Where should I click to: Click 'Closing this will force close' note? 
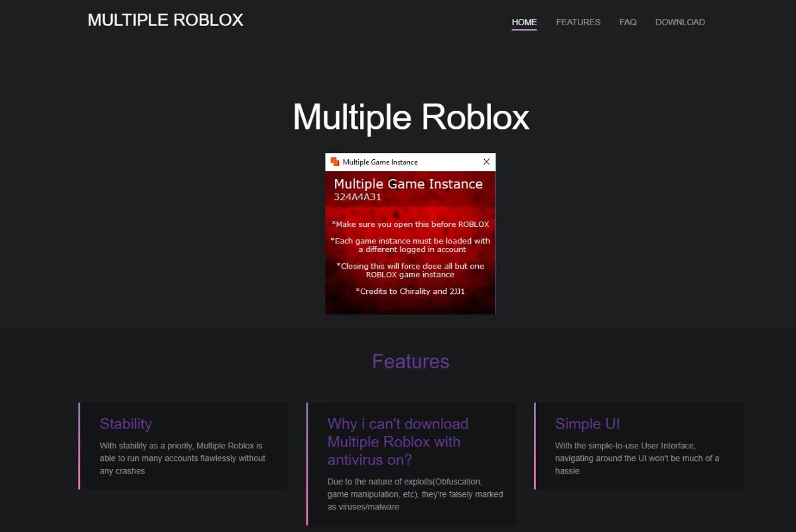[411, 270]
